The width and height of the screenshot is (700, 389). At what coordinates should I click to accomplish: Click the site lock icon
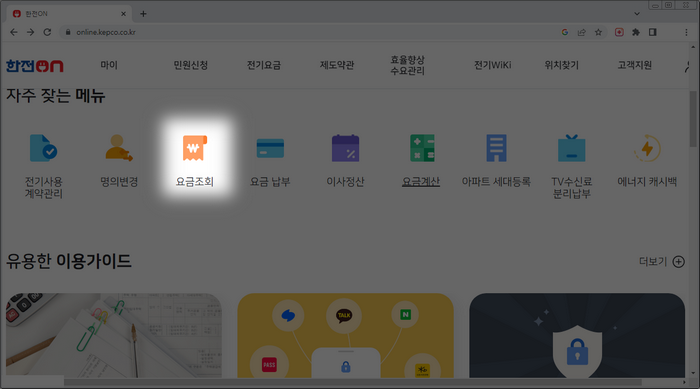68,32
